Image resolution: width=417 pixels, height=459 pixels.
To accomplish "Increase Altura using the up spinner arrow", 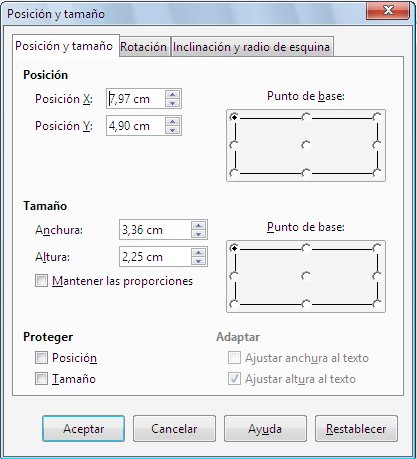I will tap(198, 253).
